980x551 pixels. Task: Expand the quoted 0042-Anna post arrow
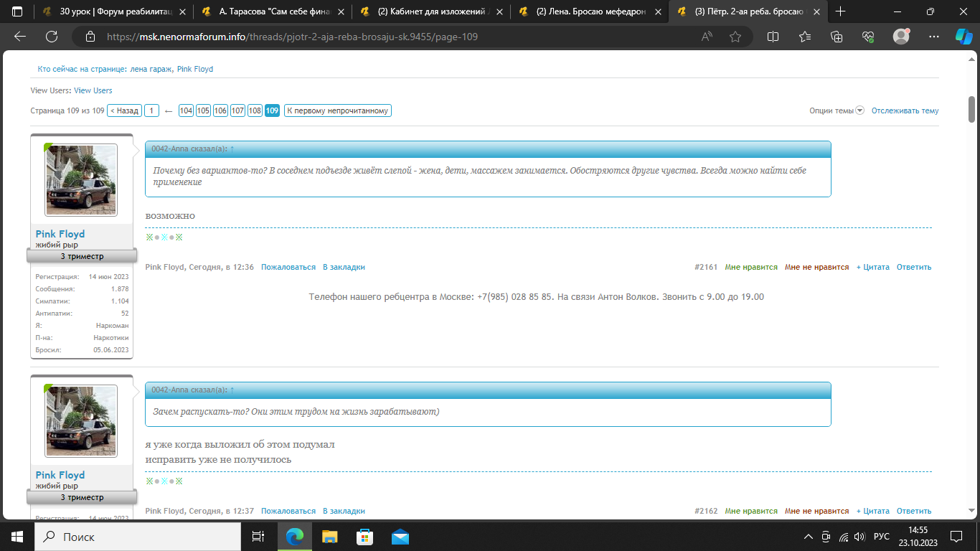point(232,149)
